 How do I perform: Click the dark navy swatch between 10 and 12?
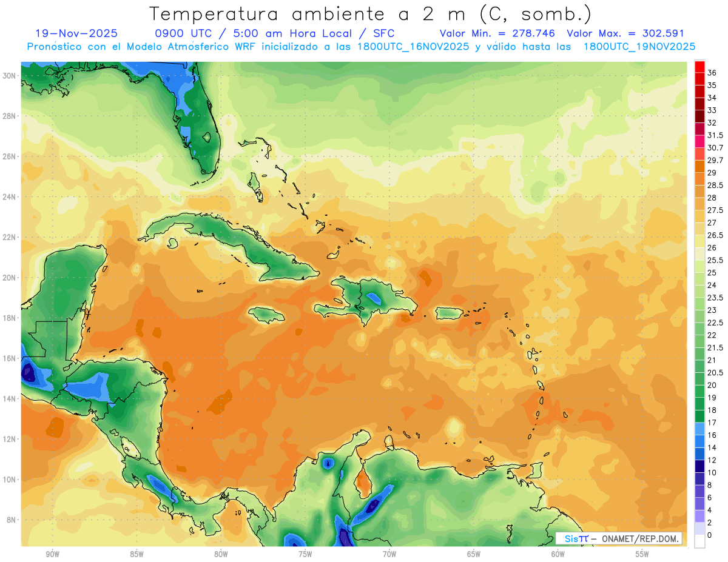click(x=699, y=466)
